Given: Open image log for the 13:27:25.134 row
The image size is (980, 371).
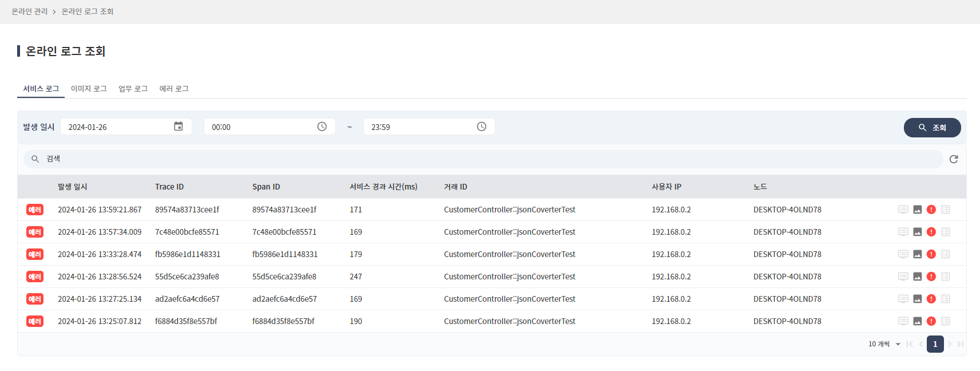Looking at the screenshot, I should point(917,299).
